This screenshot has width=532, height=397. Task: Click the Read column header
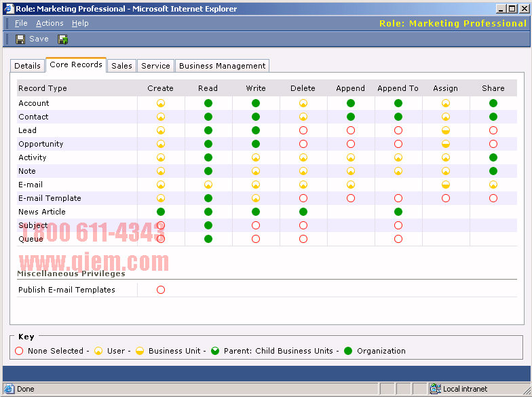click(208, 88)
